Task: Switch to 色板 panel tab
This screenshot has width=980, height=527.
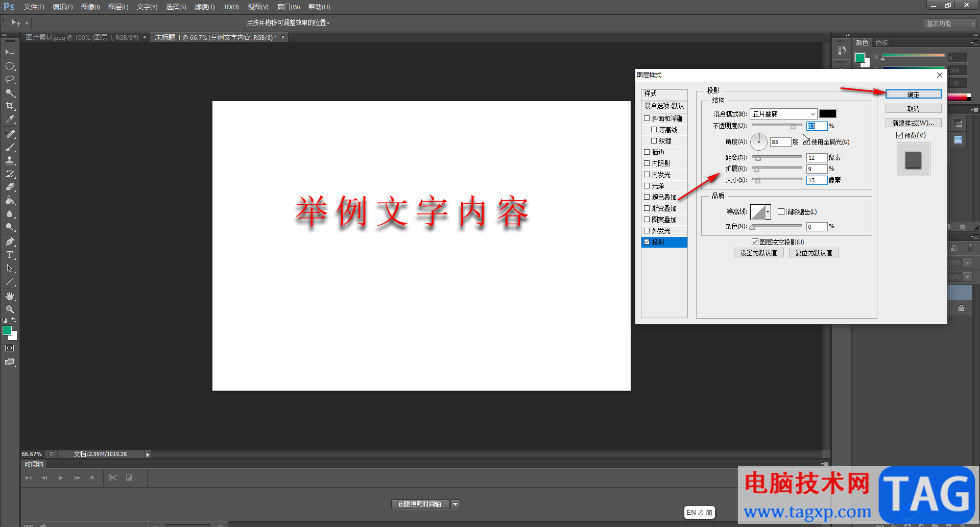Action: [882, 43]
